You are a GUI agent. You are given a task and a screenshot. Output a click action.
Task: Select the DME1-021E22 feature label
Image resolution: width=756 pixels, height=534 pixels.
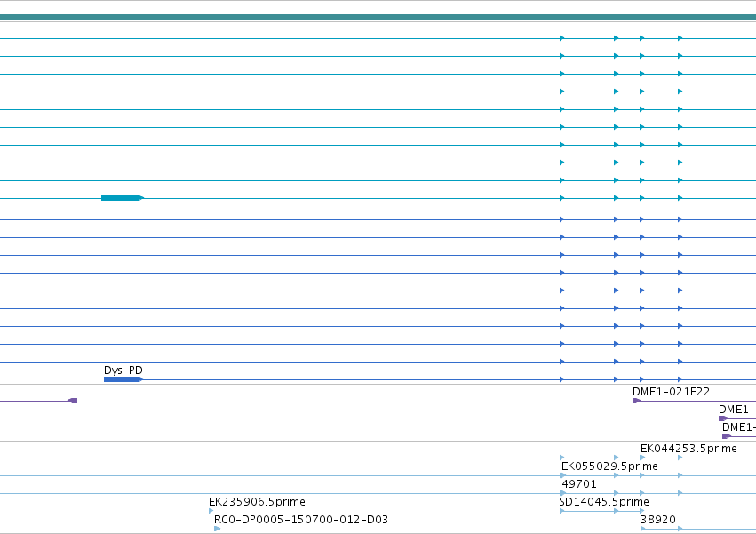coord(671,392)
